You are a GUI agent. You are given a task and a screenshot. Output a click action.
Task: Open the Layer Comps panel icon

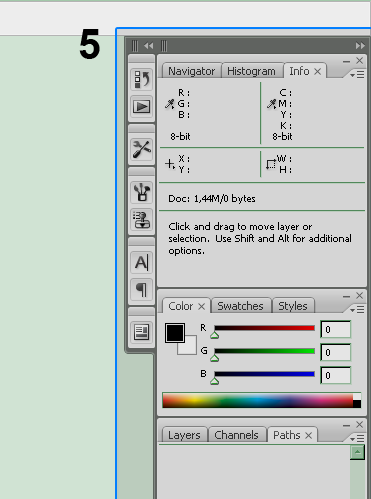click(142, 332)
